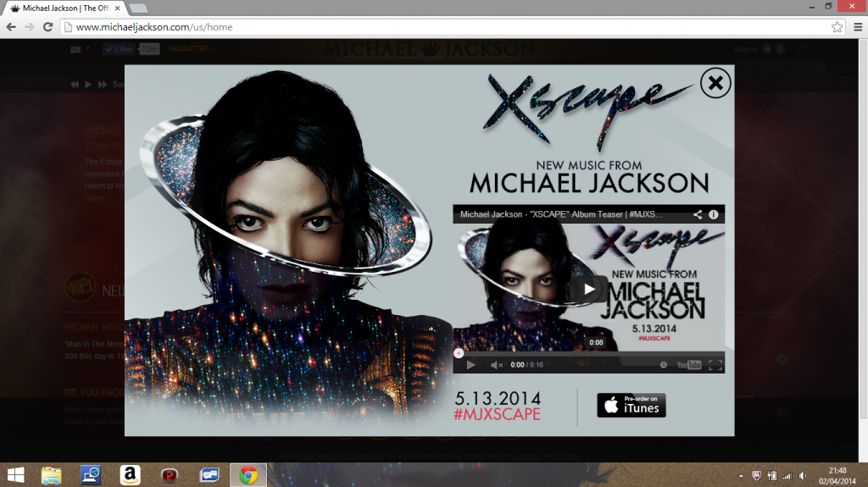Show hidden system tray icons

[x=743, y=475]
